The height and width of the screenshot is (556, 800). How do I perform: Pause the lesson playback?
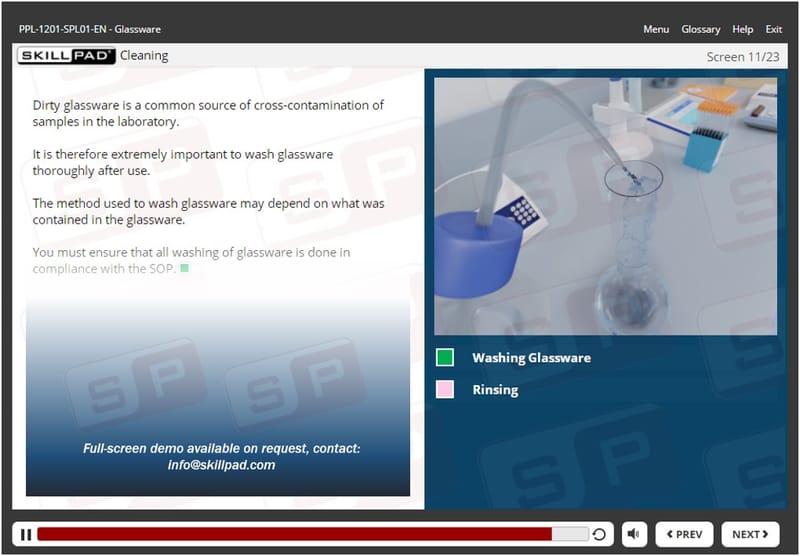coord(26,534)
